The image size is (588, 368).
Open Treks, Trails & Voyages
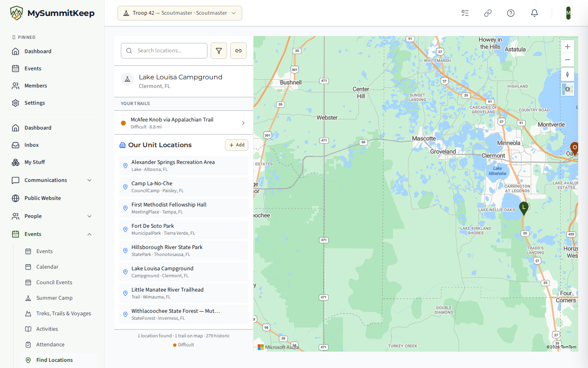point(59,314)
